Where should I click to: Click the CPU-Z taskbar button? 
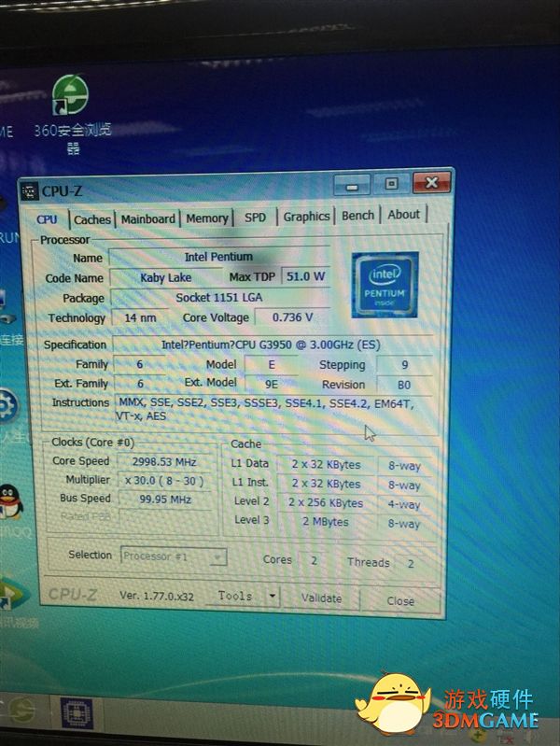click(77, 713)
